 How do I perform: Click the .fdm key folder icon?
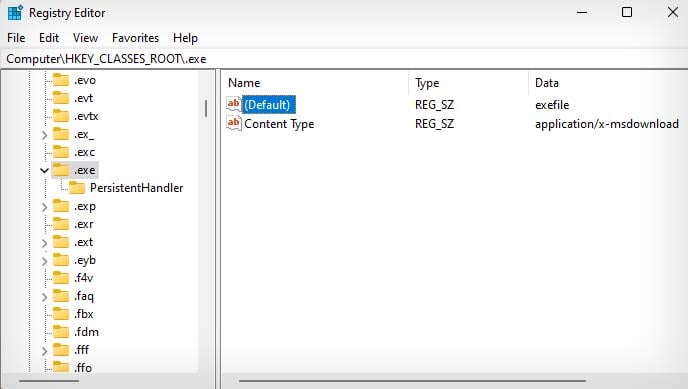click(x=61, y=332)
